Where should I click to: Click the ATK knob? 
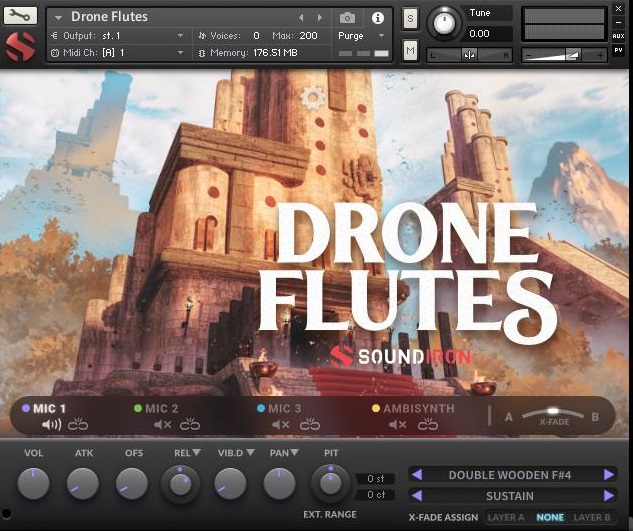click(x=82, y=483)
